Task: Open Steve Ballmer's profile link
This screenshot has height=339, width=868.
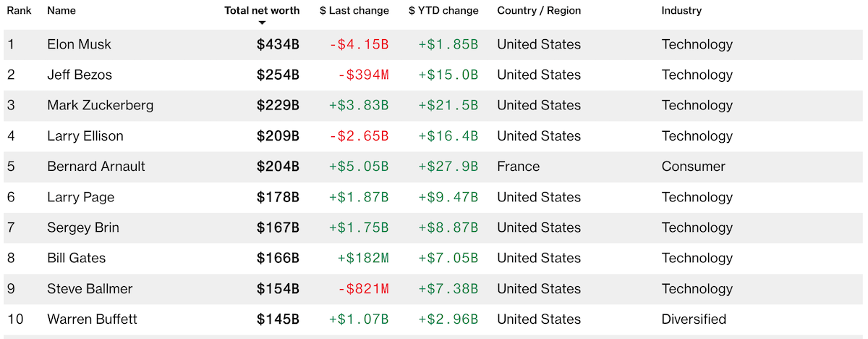Action: (x=90, y=288)
